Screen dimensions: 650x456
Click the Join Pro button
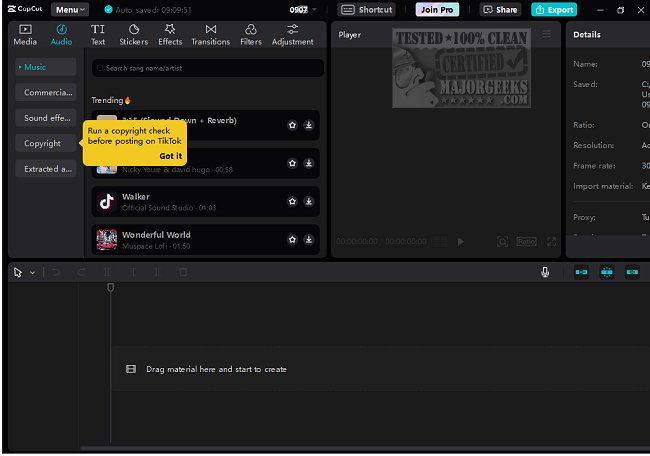pyautogui.click(x=437, y=10)
